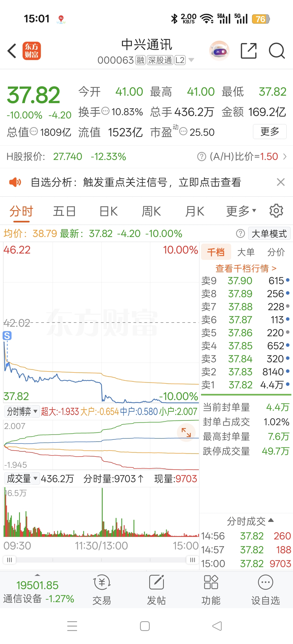Grab the right timeline range slider handle

coord(192,560)
